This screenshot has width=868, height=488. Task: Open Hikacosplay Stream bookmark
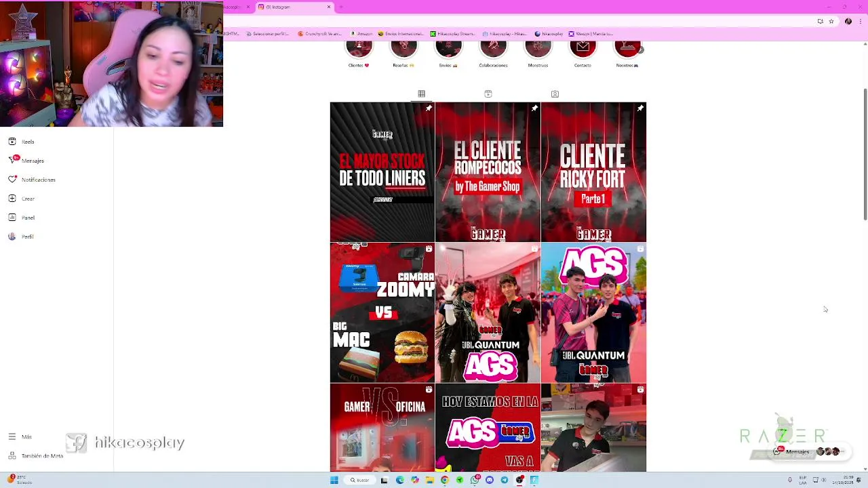coord(452,34)
